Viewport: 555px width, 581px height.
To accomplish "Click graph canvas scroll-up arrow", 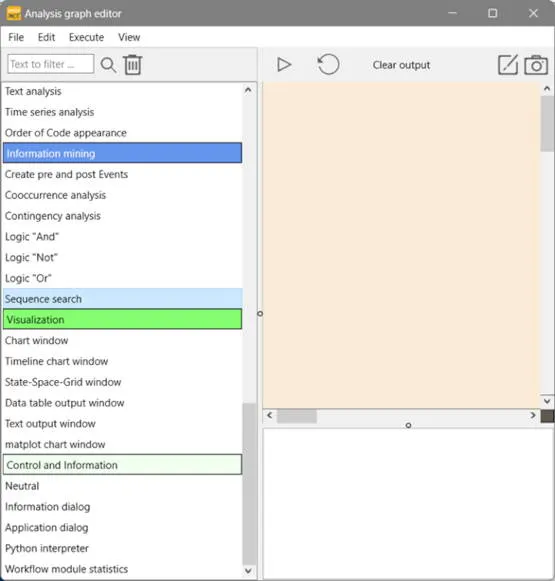I will point(547,89).
